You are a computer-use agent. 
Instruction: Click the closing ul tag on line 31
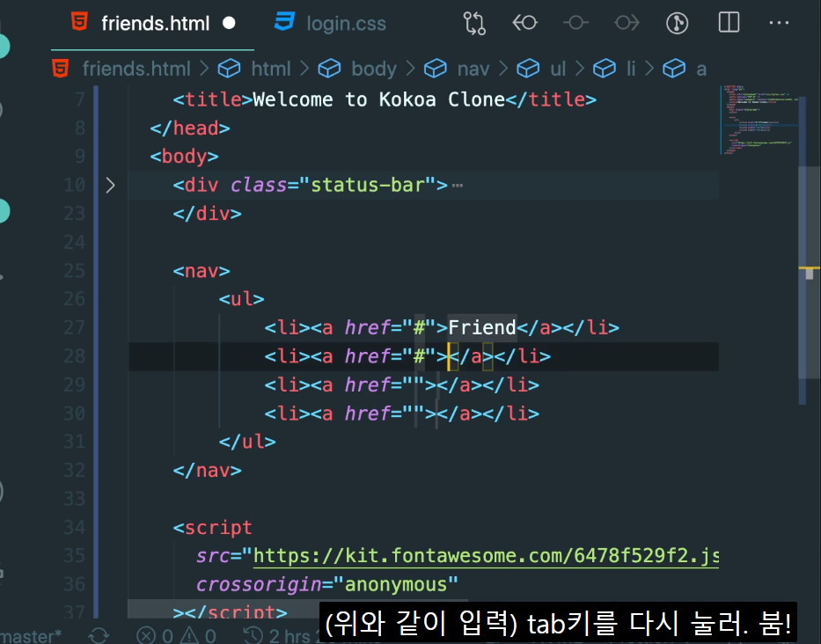pos(247,442)
